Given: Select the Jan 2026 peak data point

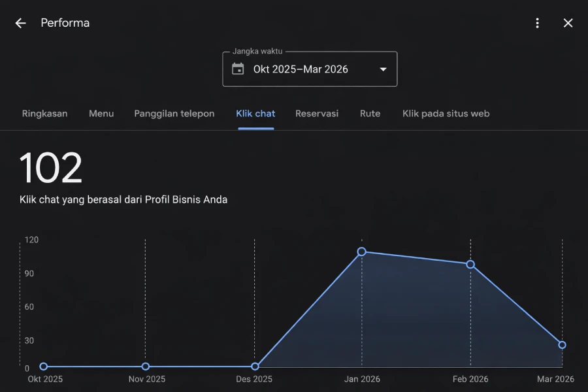Looking at the screenshot, I should pos(361,252).
